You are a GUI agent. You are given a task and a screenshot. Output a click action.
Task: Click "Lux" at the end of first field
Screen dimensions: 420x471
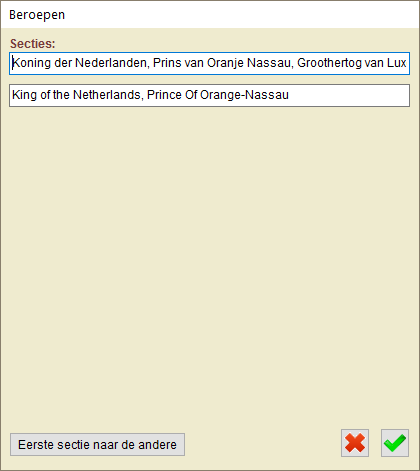[x=396, y=63]
